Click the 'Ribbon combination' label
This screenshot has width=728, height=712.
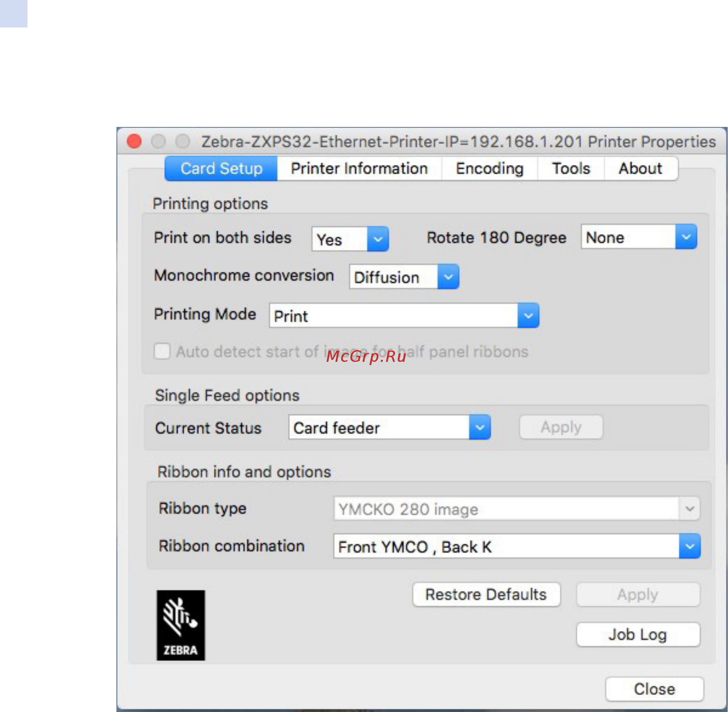point(232,546)
